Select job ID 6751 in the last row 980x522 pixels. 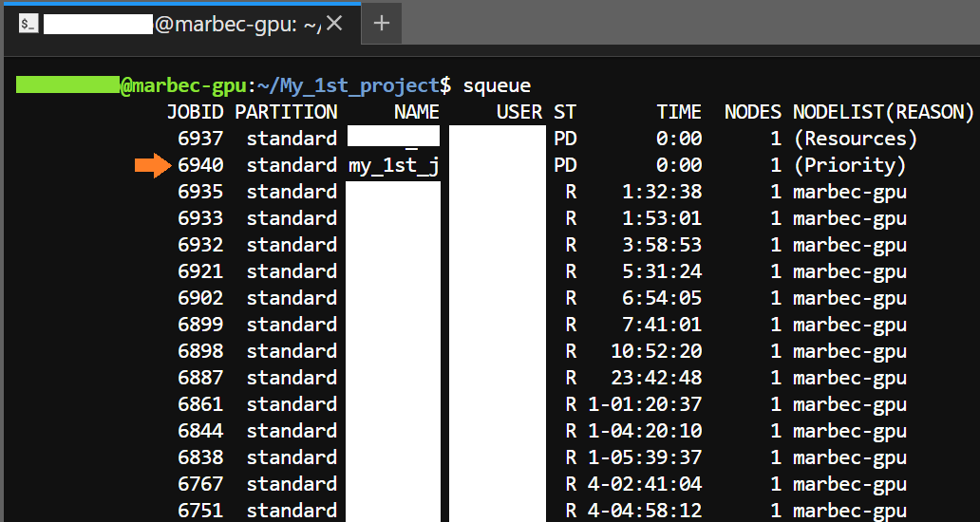click(x=200, y=511)
